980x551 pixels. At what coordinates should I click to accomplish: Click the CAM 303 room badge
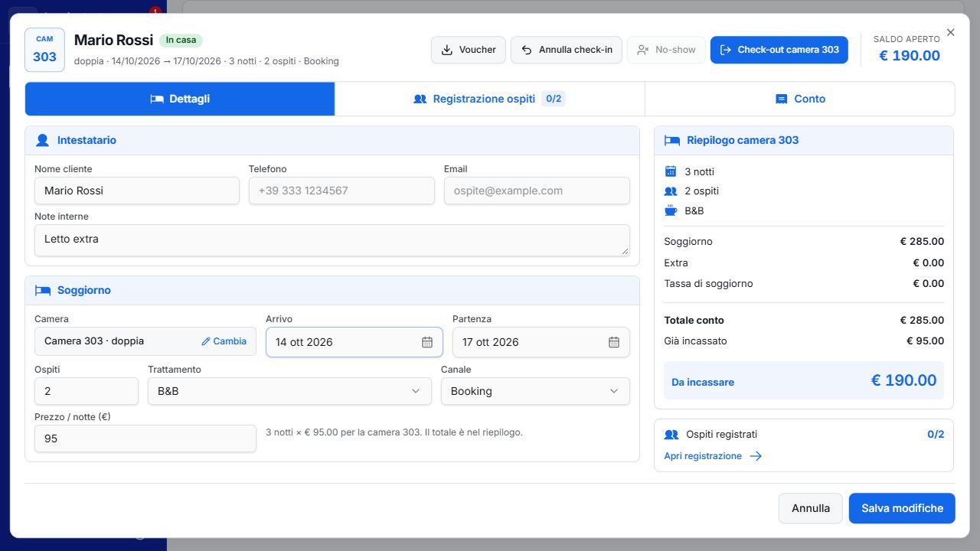click(x=44, y=50)
